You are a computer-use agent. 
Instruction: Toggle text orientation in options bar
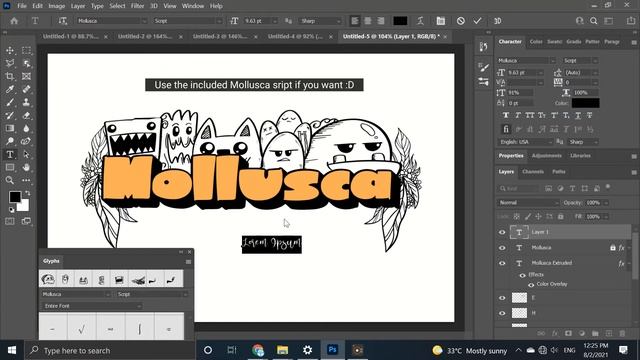pyautogui.click(x=62, y=21)
